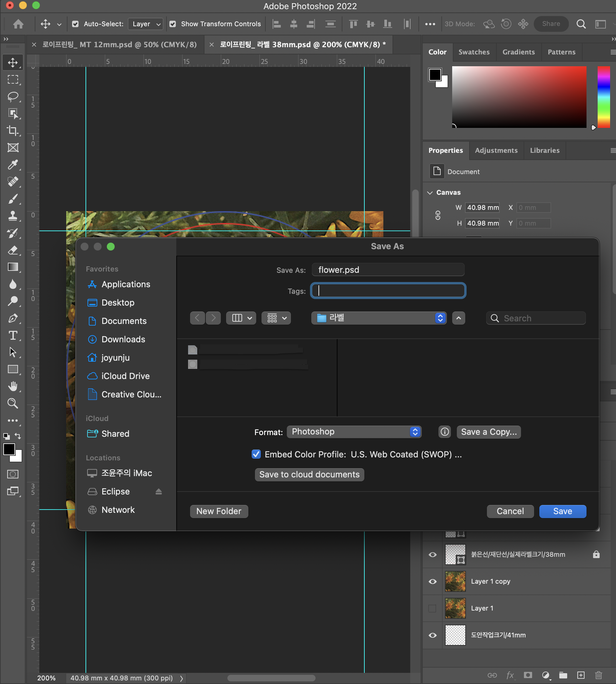Open the item grouping dropdown
616x684 pixels.
pyautogui.click(x=276, y=318)
